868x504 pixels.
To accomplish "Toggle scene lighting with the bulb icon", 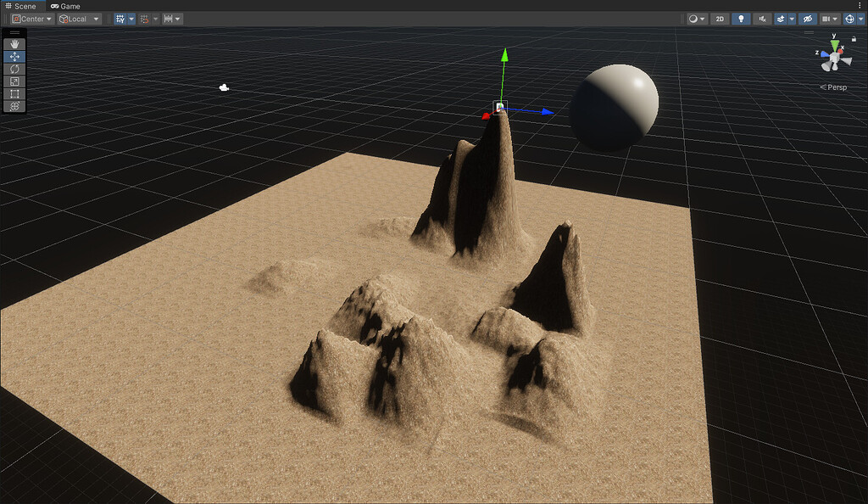I will [740, 18].
